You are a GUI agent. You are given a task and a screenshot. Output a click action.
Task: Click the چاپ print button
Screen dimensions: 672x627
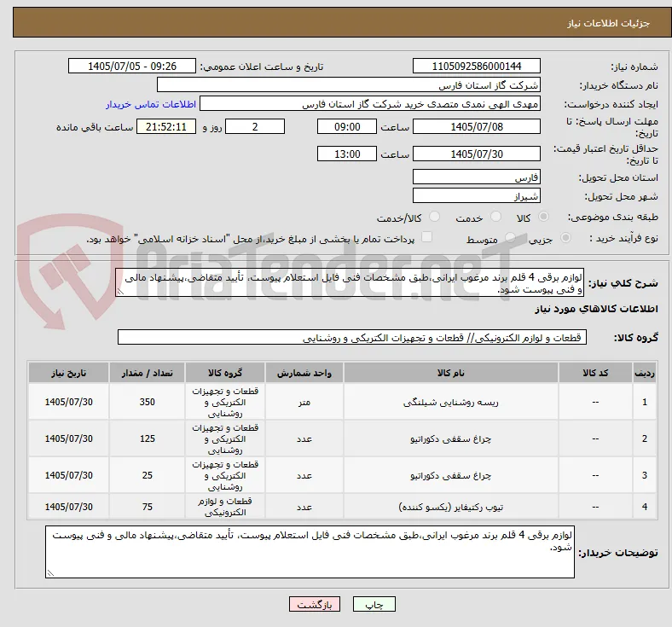click(374, 604)
